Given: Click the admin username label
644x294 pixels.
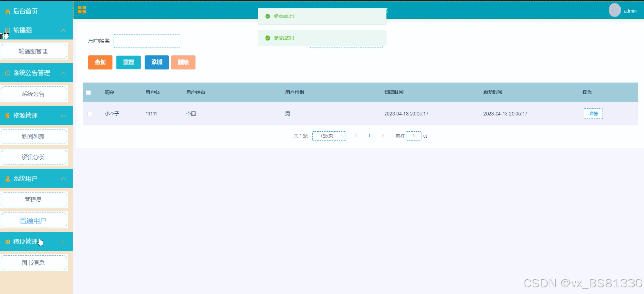Looking at the screenshot, I should 630,11.
